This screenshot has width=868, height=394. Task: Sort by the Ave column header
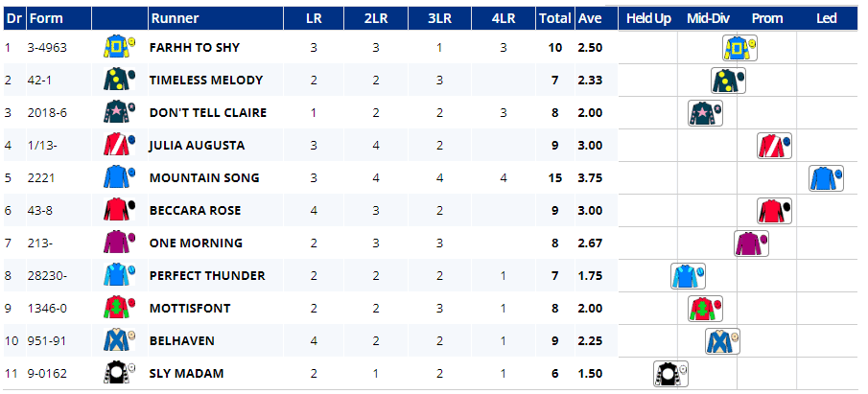click(589, 18)
